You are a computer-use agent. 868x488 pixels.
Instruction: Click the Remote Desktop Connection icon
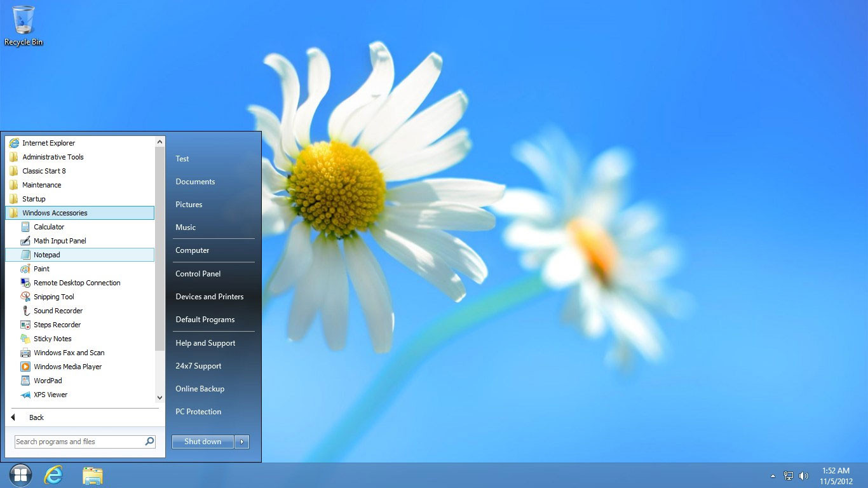click(x=25, y=283)
